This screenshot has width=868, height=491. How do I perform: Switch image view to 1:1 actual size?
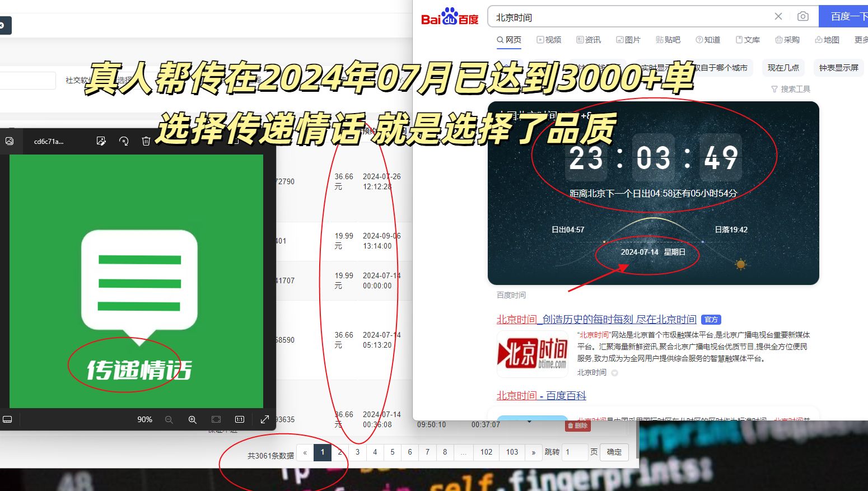(x=239, y=419)
